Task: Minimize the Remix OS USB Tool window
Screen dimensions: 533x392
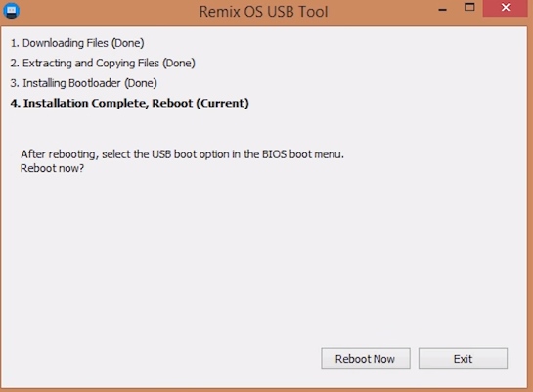Action: 442,10
